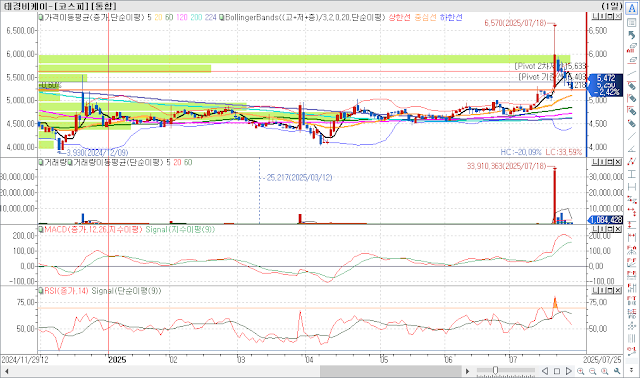The width and height of the screenshot is (640, 378).
Task: Click the 'HC:-20.09%' label
Action: point(521,152)
